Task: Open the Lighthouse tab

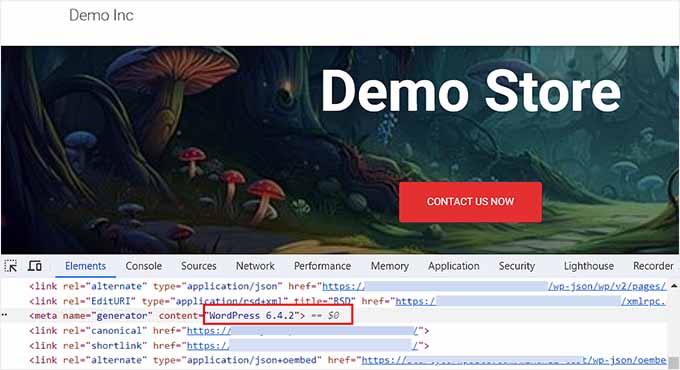Action: tap(588, 266)
